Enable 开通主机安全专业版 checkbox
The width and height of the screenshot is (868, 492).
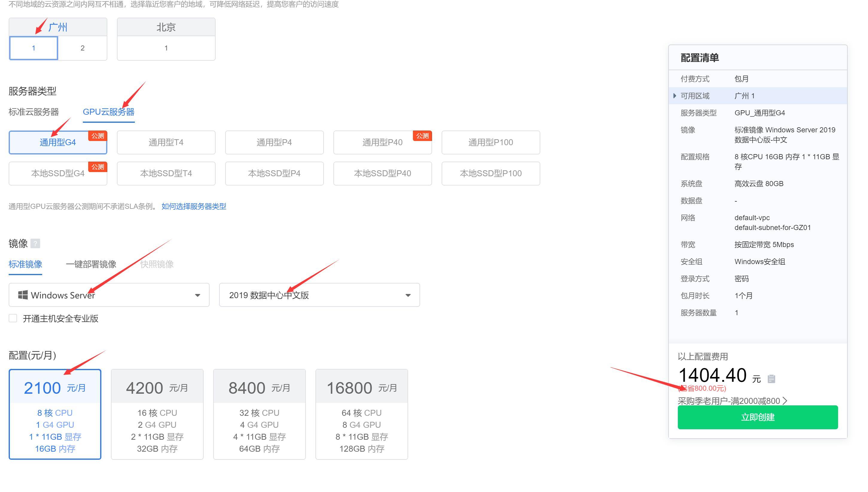(13, 318)
